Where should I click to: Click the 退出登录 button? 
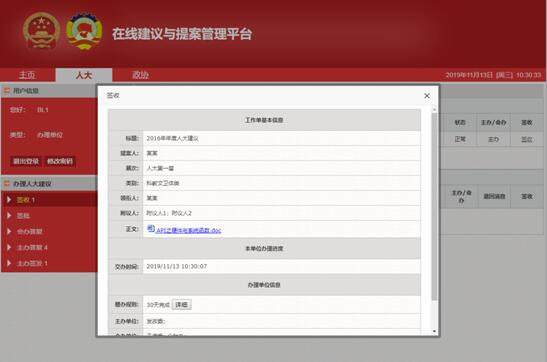pos(25,161)
